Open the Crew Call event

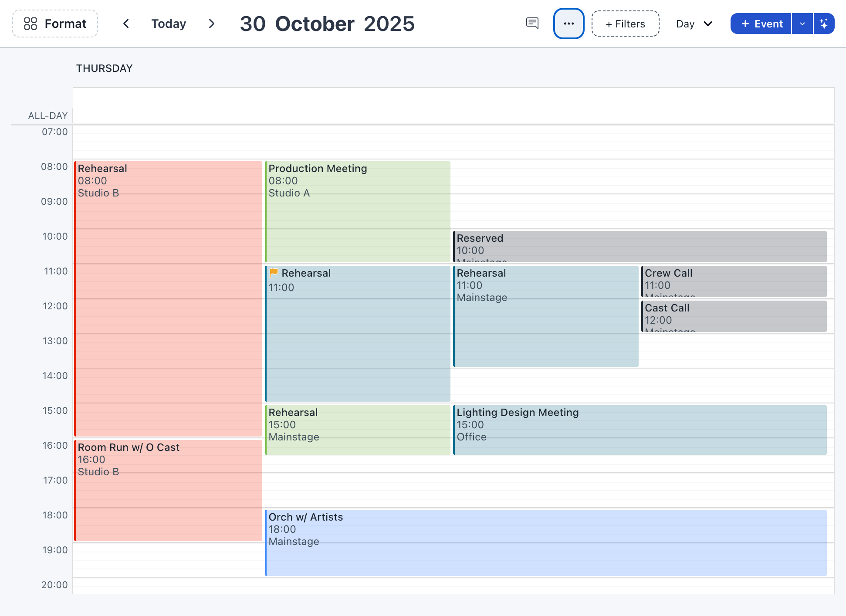(734, 281)
